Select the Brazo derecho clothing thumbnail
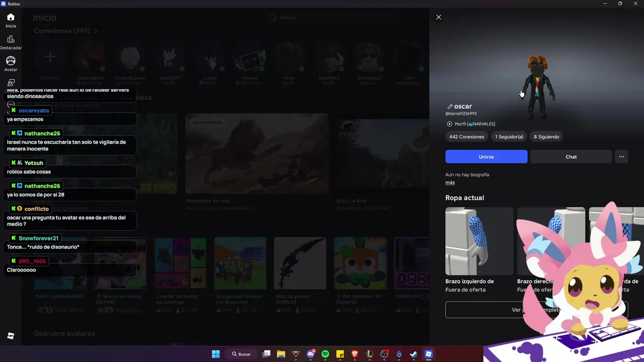 (551, 241)
